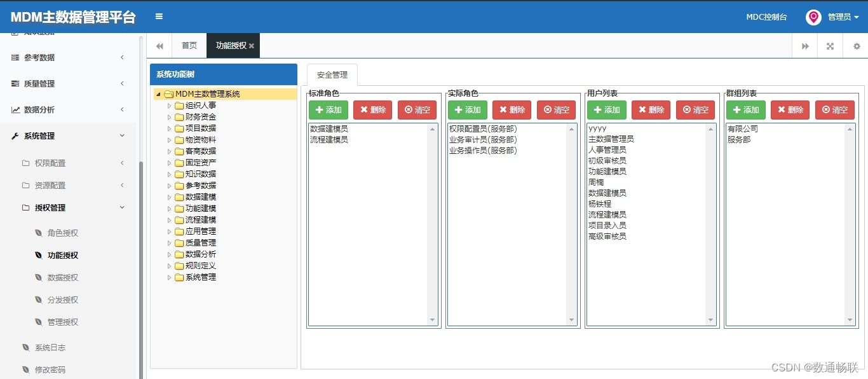Open the 管理员 user dropdown
Image resolution: width=868 pixels, height=379 pixels.
pos(843,17)
